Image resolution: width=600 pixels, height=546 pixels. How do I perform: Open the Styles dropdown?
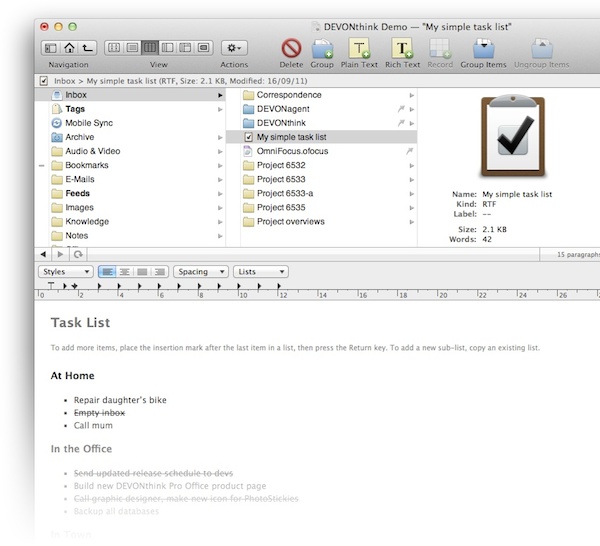pos(66,271)
